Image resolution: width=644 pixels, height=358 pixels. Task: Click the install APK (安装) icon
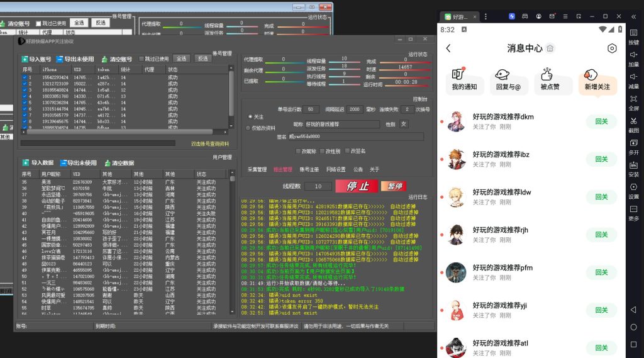tap(634, 165)
